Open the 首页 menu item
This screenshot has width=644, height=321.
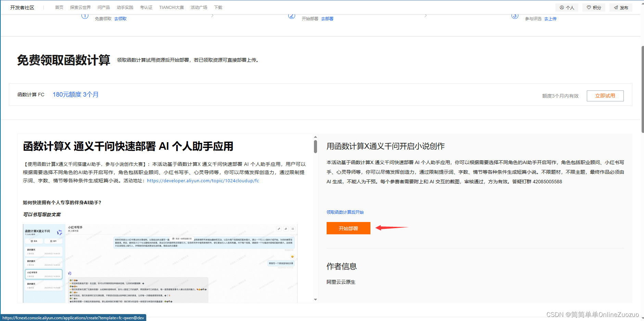pyautogui.click(x=59, y=8)
